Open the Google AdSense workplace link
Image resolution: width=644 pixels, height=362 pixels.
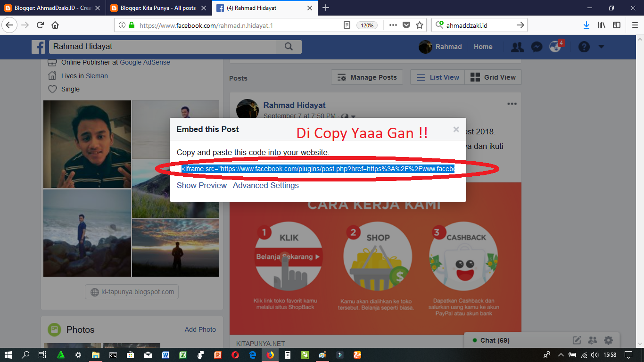click(145, 62)
